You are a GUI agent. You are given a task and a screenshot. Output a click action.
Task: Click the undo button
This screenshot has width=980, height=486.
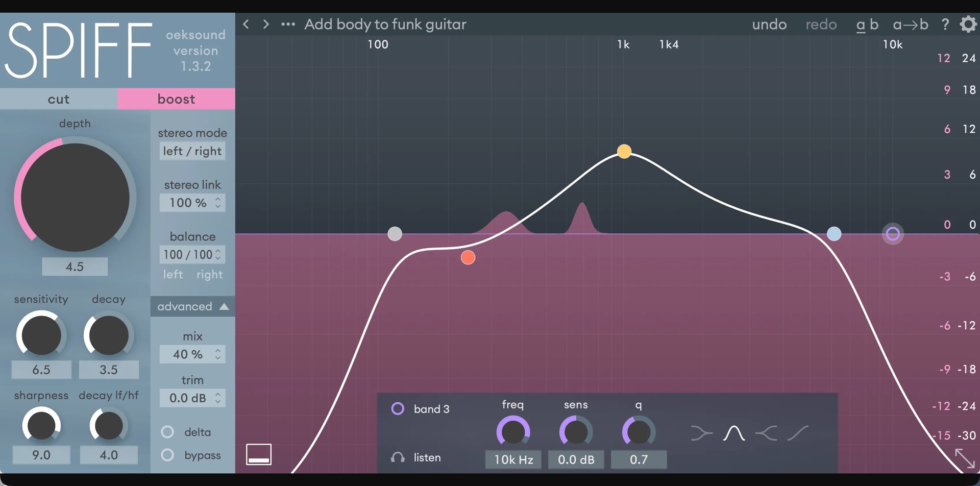pos(769,24)
